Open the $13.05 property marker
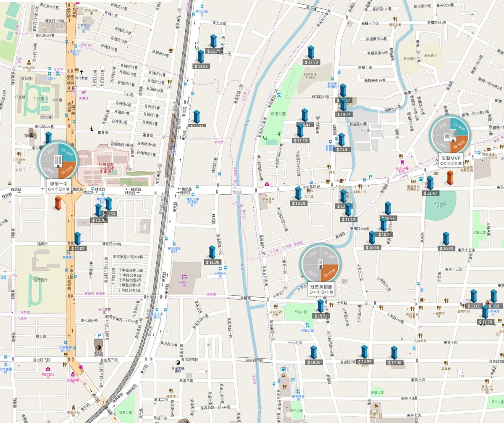 (x=474, y=299)
